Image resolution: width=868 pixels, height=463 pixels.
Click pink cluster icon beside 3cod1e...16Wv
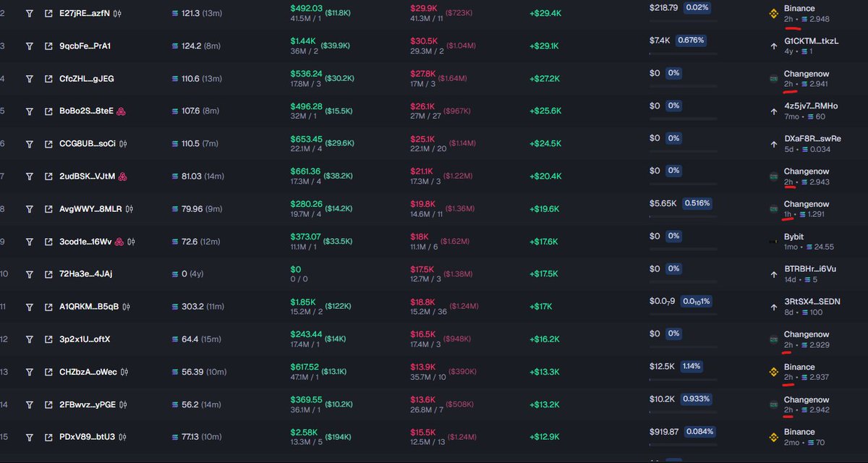[x=121, y=242]
